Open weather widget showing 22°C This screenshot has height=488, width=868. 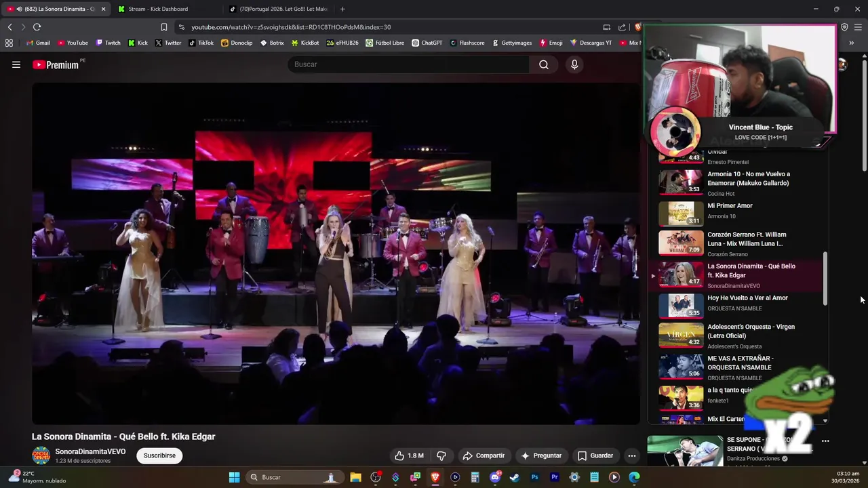point(37,477)
